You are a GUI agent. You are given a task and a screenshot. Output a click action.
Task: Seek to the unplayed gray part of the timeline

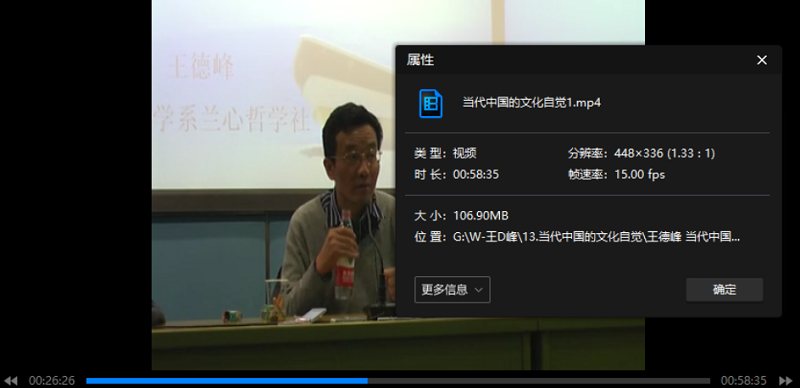click(539, 381)
